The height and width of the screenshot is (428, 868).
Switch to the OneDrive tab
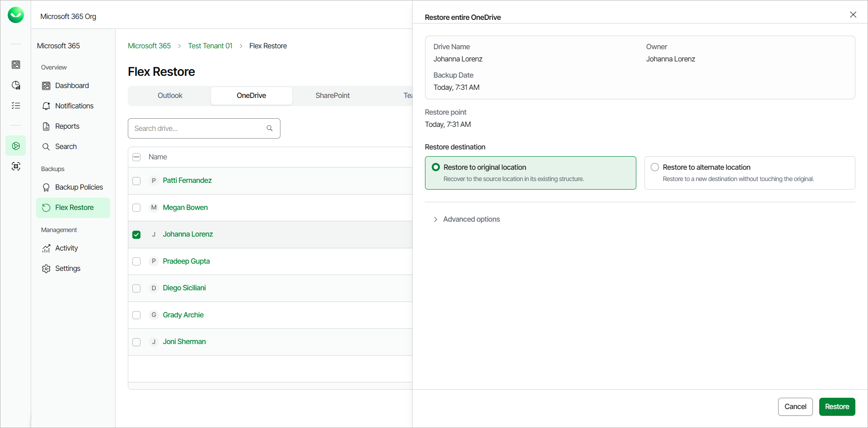click(x=252, y=96)
